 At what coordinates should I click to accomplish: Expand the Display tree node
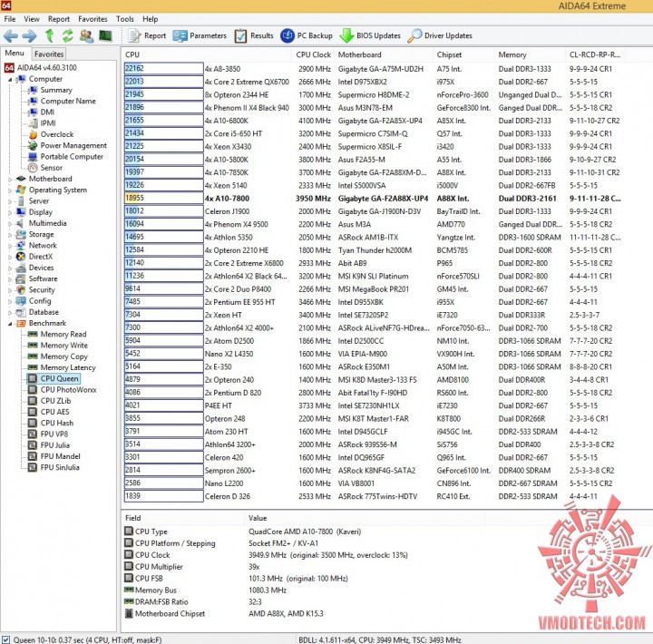tap(10, 212)
